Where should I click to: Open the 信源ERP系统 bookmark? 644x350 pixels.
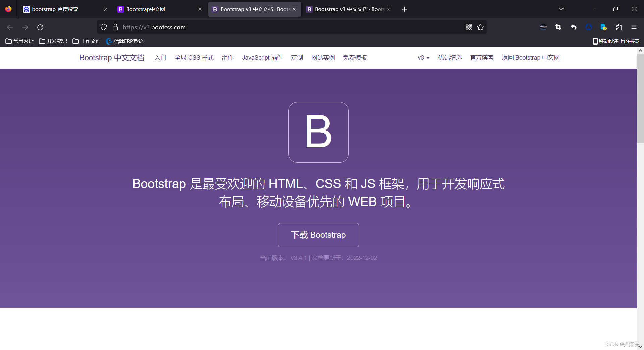[125, 41]
